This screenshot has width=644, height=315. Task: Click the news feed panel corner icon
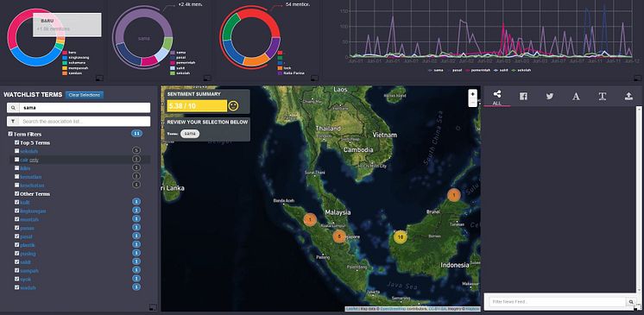[x=637, y=306]
